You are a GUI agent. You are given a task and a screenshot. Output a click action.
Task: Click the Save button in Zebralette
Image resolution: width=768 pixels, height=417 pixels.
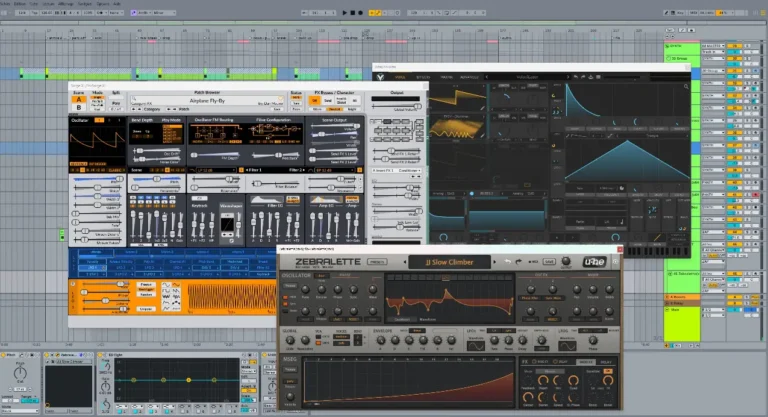point(549,262)
